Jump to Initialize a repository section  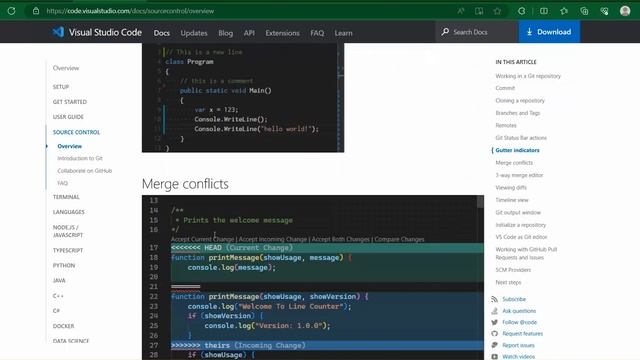[x=520, y=225]
